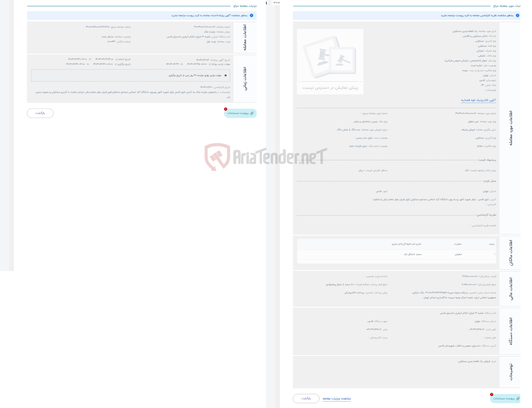Select بازگشت tab on right panel

[306, 398]
